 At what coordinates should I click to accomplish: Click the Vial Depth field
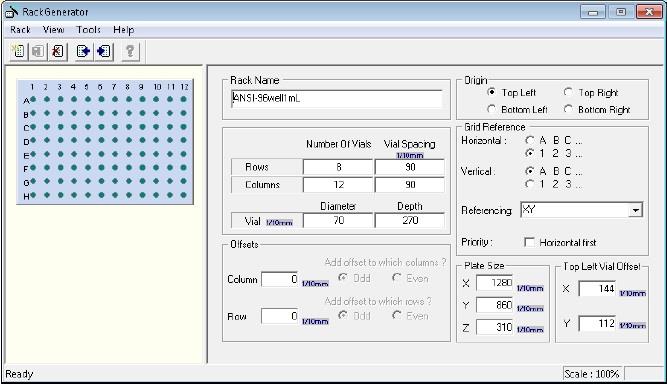(410, 220)
